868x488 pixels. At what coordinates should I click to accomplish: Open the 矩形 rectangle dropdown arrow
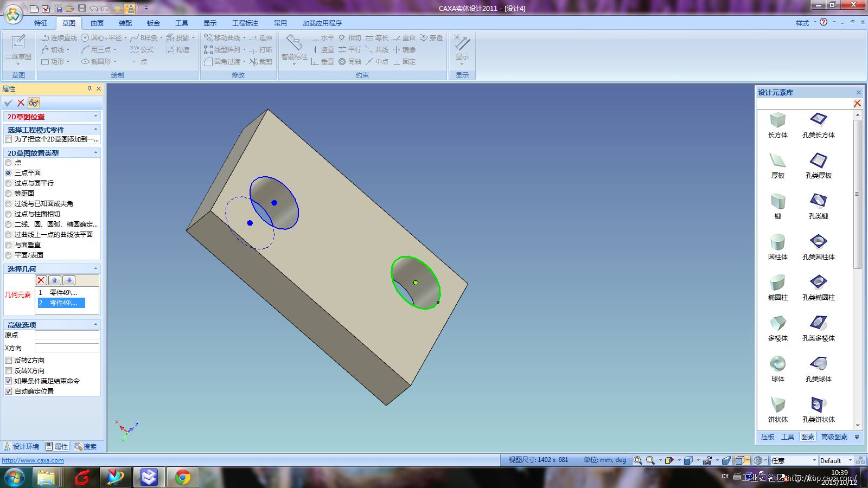(68, 62)
